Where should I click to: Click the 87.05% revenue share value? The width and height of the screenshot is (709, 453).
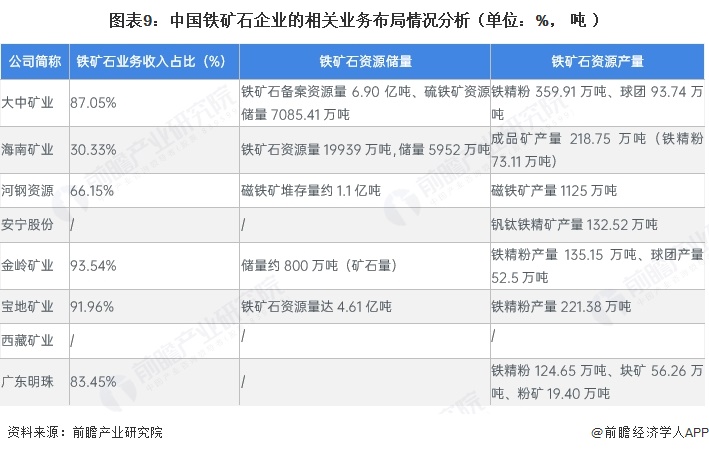pos(93,103)
